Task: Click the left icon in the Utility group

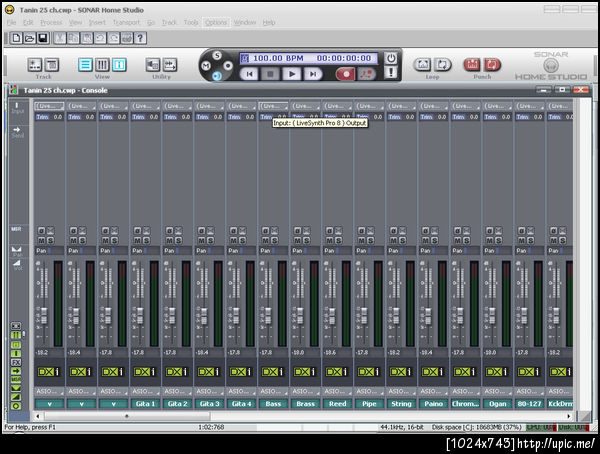Action: [153, 65]
